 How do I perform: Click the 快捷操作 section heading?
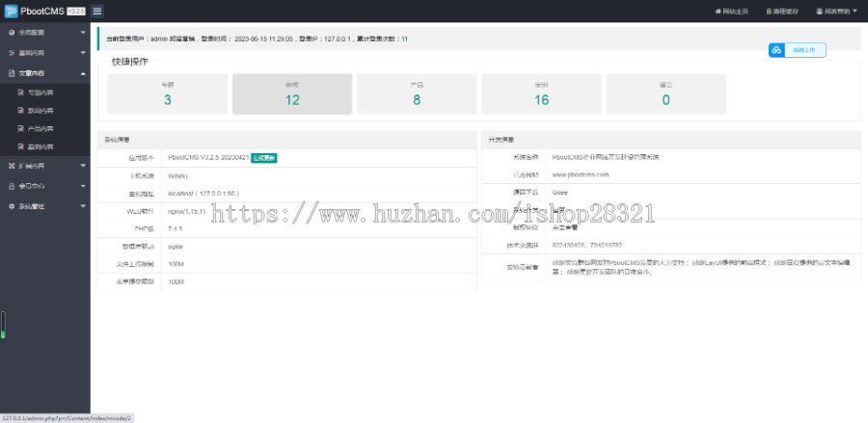130,62
